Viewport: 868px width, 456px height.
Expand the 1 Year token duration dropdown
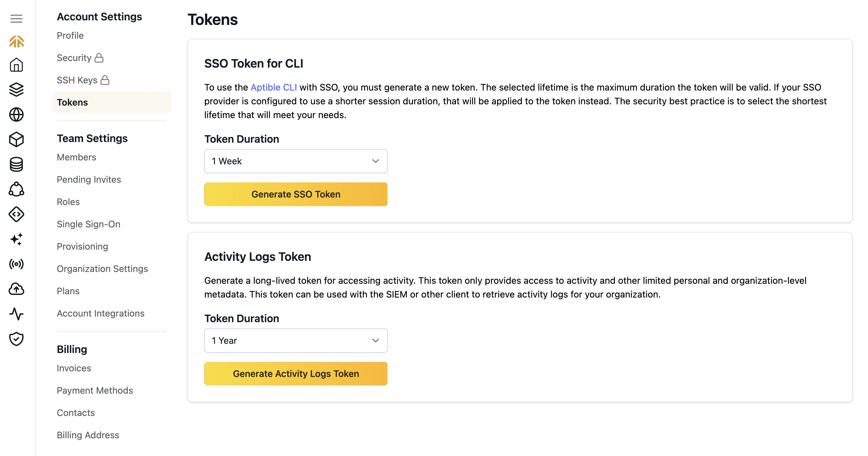point(296,341)
